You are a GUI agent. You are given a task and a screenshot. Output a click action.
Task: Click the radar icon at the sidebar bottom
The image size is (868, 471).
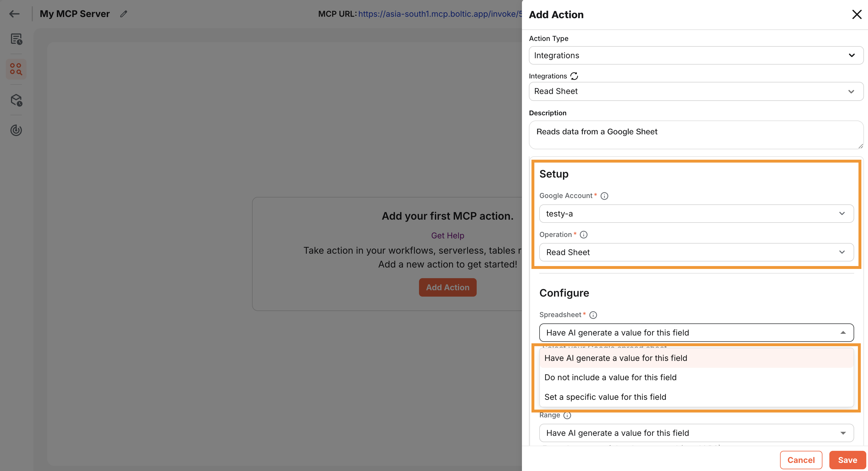click(x=16, y=130)
